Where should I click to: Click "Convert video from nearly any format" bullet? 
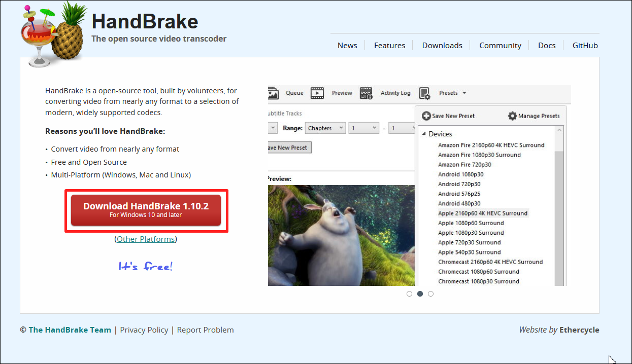pyautogui.click(x=115, y=150)
